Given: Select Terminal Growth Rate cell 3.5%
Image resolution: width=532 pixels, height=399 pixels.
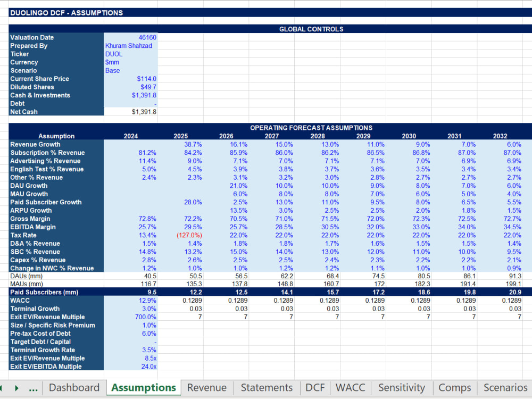Looking at the screenshot, I should pyautogui.click(x=131, y=350).
